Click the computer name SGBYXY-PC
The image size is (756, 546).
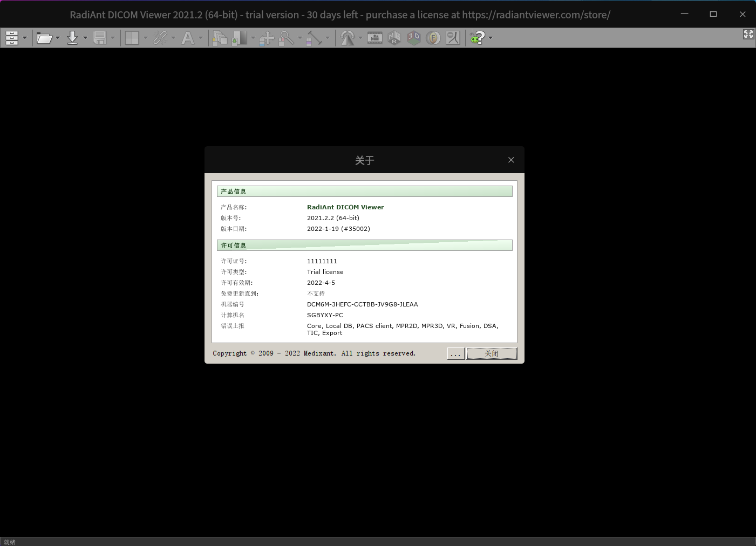(325, 315)
